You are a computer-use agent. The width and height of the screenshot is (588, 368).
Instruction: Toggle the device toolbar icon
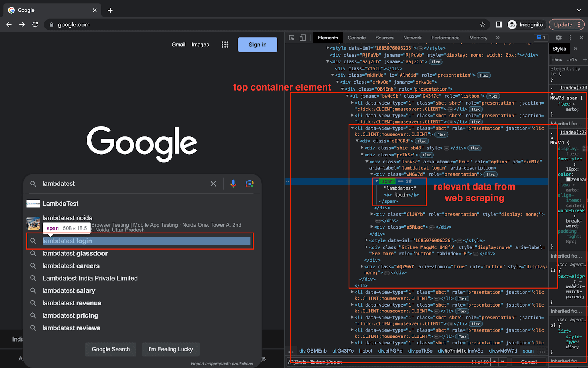tap(302, 38)
